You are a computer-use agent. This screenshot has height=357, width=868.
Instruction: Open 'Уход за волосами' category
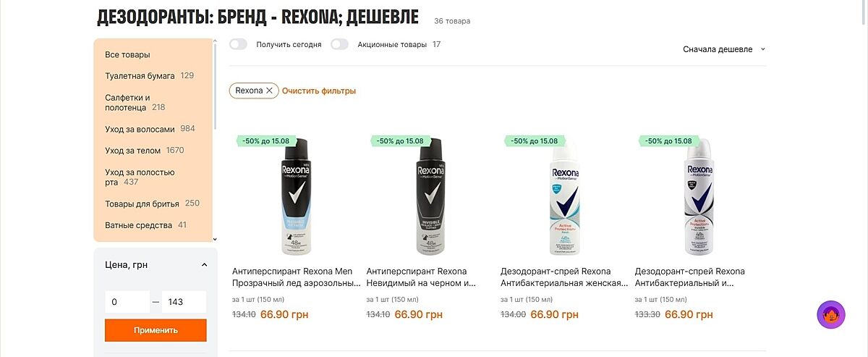(140, 129)
